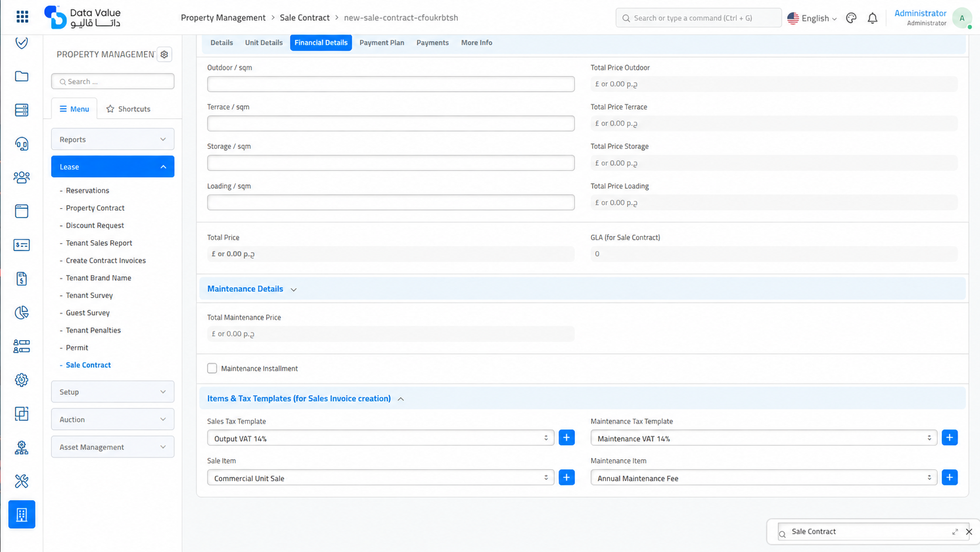The image size is (980, 552).
Task: Click the Terrace / sqm input field
Action: (391, 123)
